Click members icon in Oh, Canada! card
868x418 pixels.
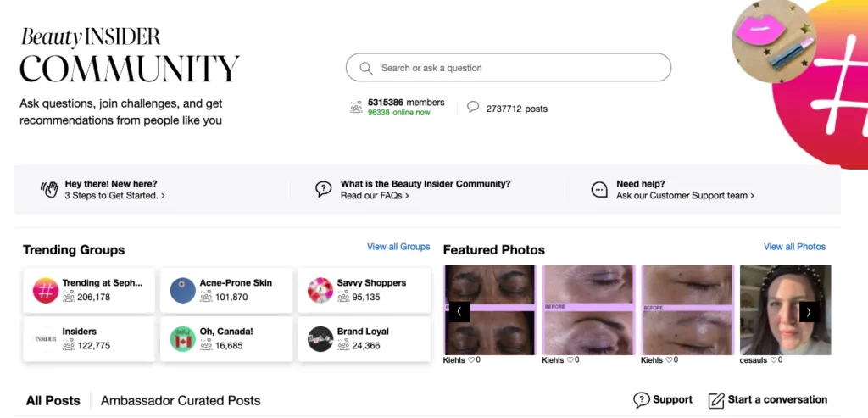(206, 345)
